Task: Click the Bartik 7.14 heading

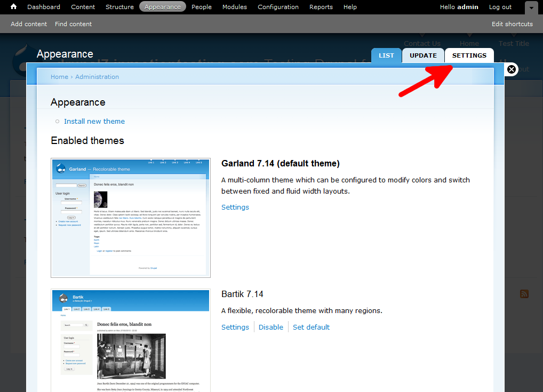Action: 242,294
